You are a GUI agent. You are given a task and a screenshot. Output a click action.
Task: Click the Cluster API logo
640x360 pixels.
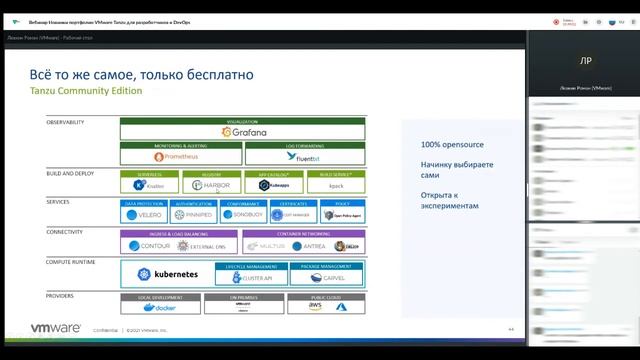coord(252,278)
